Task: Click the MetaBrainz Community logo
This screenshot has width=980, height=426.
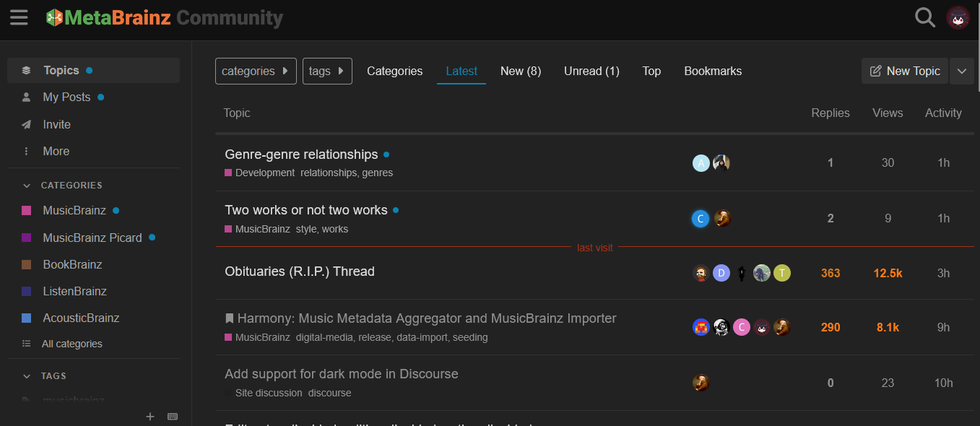Action: [164, 17]
